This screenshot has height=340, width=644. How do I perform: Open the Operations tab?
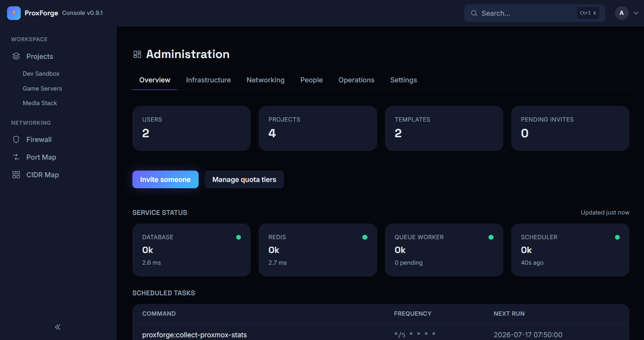(356, 80)
